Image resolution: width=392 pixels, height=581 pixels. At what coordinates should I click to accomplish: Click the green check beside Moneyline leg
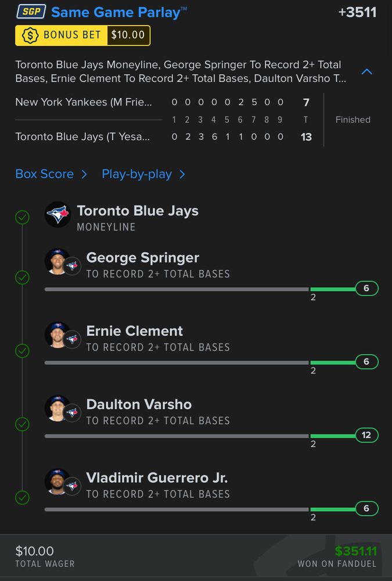[x=22, y=217]
